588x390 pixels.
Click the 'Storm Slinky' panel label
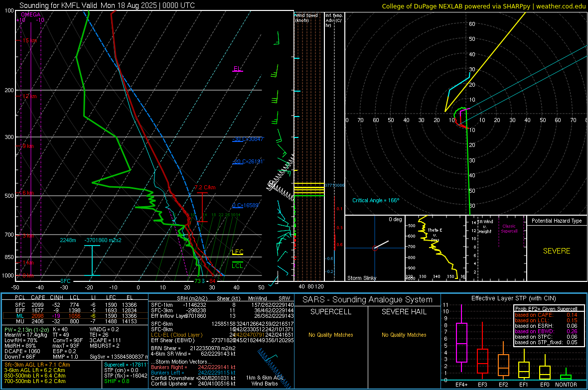(x=361, y=278)
